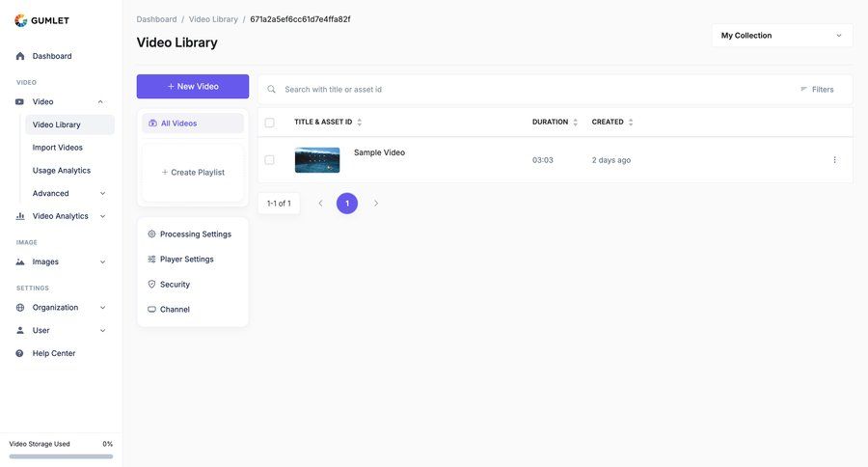This screenshot has height=467, width=868.
Task: Open Security settings label
Action: point(175,285)
